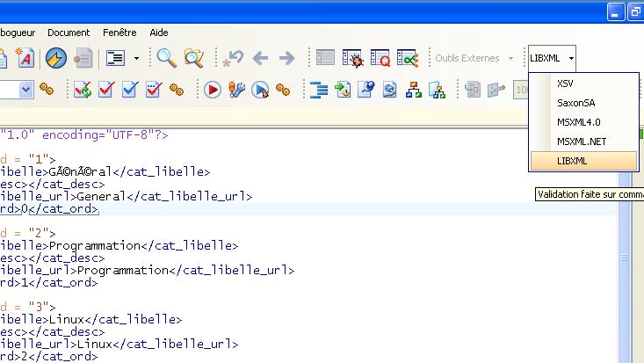Click the blue play with bug debug icon

[x=260, y=90]
